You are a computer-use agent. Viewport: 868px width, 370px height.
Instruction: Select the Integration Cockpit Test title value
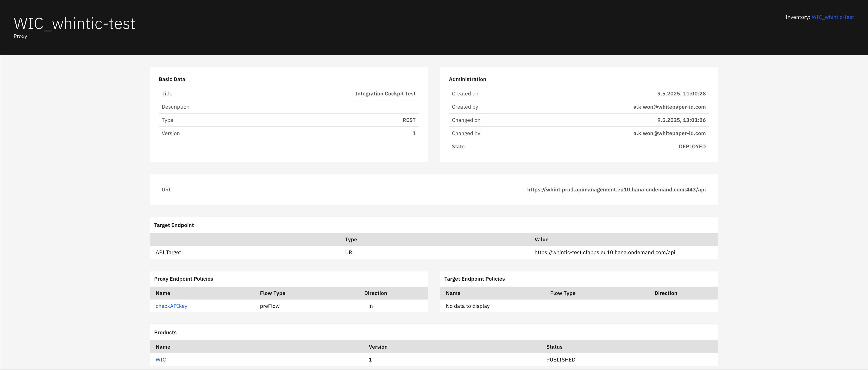(x=385, y=94)
